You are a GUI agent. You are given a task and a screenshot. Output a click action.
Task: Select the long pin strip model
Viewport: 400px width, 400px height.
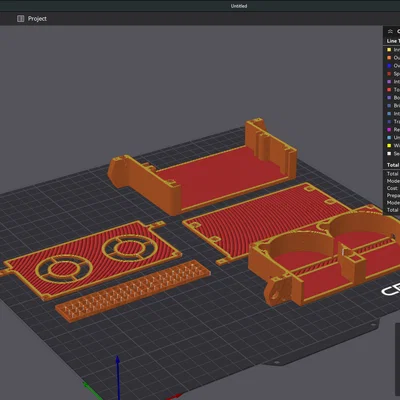pyautogui.click(x=133, y=291)
